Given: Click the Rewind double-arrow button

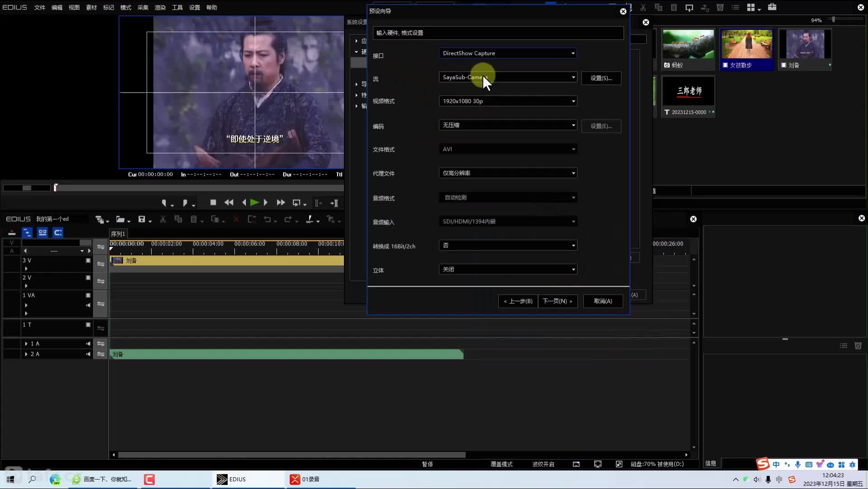Looking at the screenshot, I should [229, 202].
